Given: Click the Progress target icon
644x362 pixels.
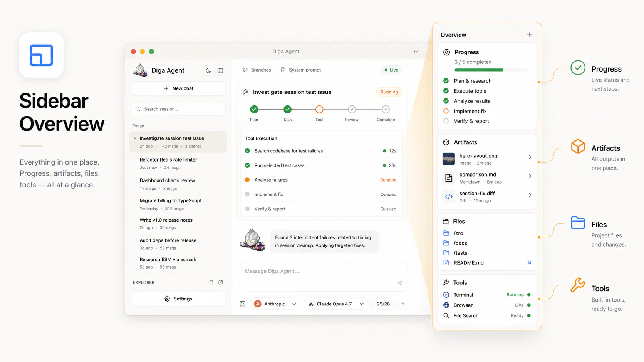Looking at the screenshot, I should click(446, 52).
